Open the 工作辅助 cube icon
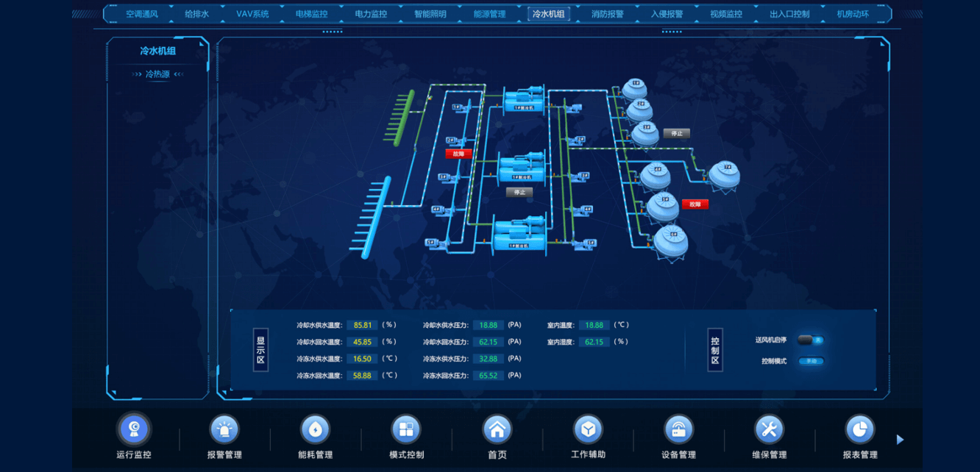The height and width of the screenshot is (472, 980). click(588, 429)
